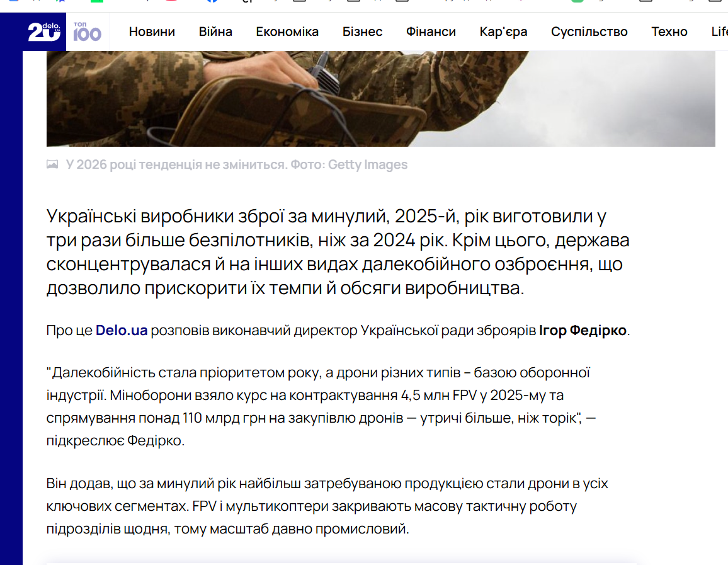Open the Кар'єра section
This screenshot has height=565, width=728.
[503, 31]
